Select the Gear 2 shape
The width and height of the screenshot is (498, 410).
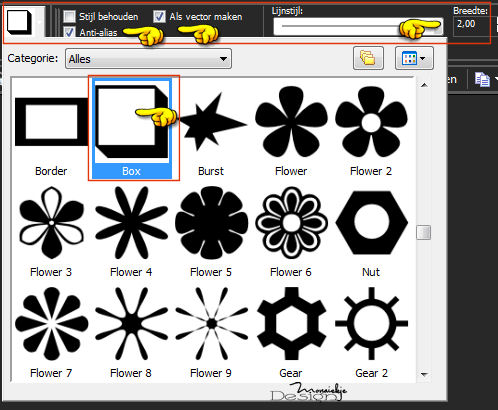371,332
